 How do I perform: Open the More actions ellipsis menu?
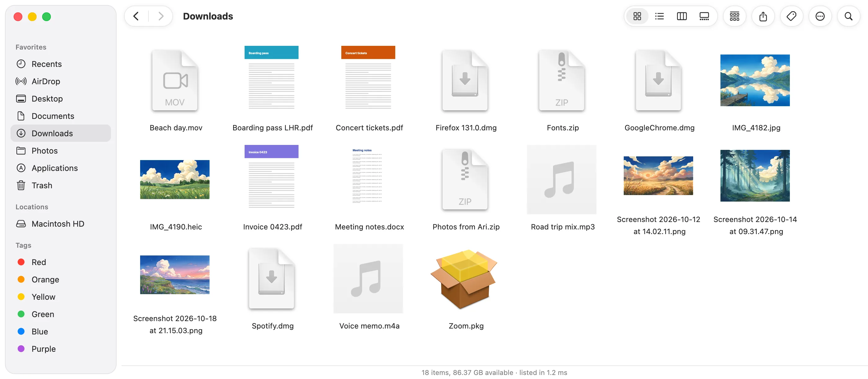point(820,16)
